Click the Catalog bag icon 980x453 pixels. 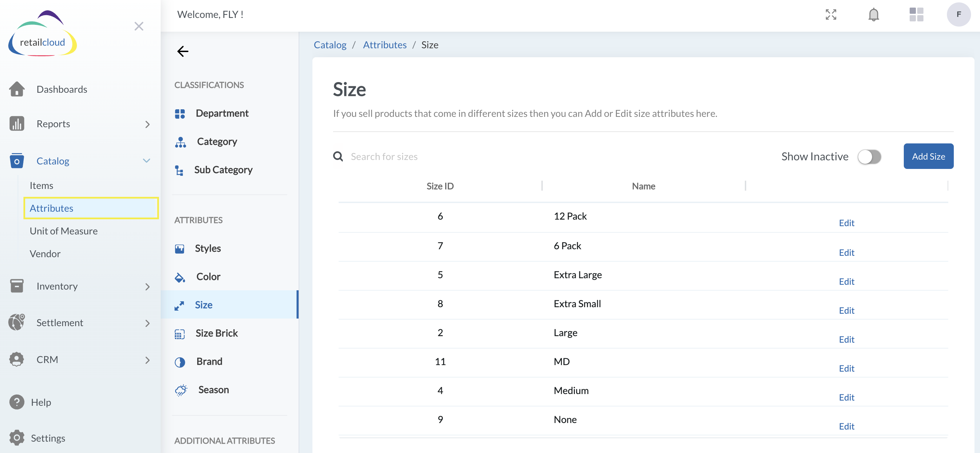click(x=17, y=161)
